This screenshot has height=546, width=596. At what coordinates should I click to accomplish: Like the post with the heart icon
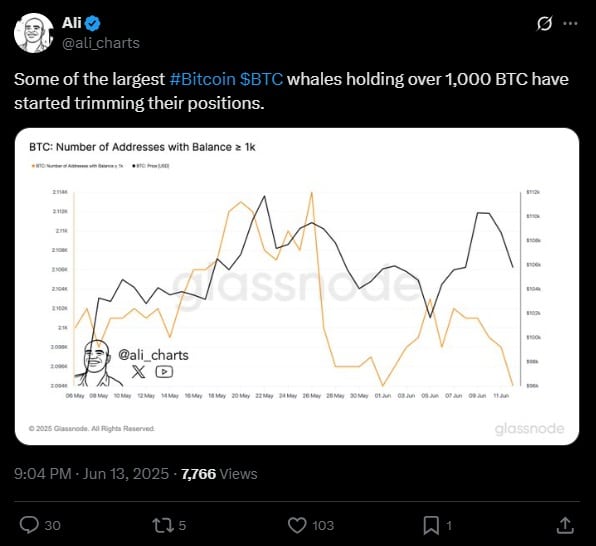(297, 525)
